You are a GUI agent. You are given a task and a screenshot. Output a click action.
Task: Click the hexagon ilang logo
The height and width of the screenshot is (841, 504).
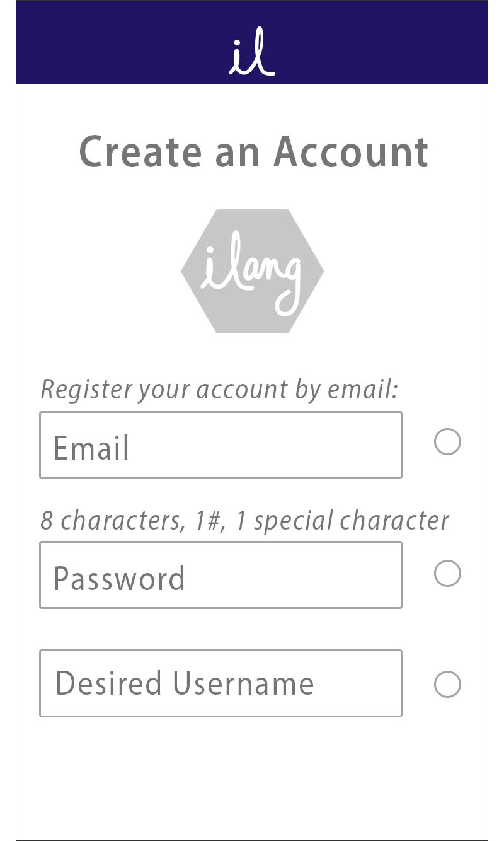(252, 271)
